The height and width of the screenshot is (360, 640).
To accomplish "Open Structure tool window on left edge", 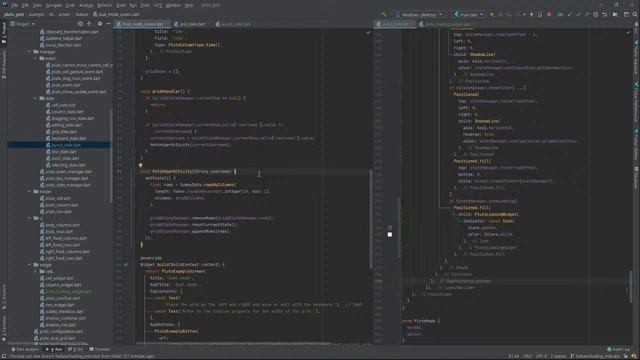I will tap(4, 298).
